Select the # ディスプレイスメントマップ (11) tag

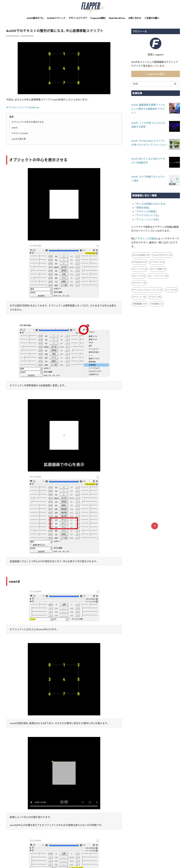coord(147,290)
